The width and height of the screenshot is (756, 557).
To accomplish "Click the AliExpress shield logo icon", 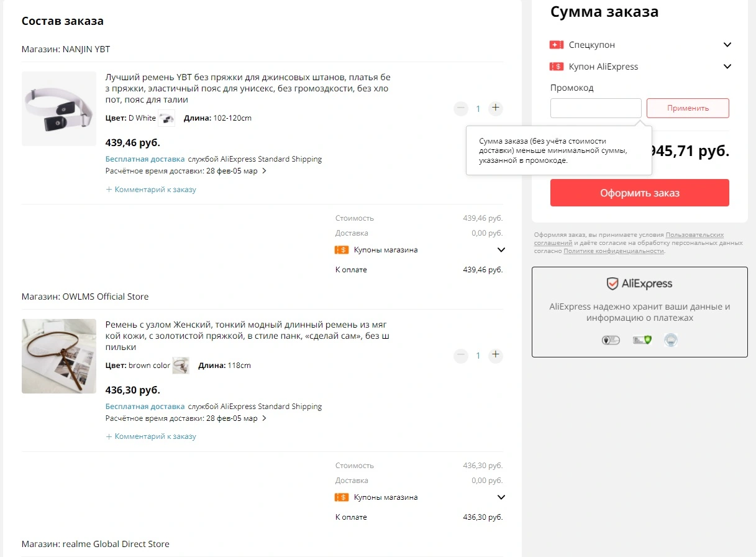I will [x=612, y=284].
